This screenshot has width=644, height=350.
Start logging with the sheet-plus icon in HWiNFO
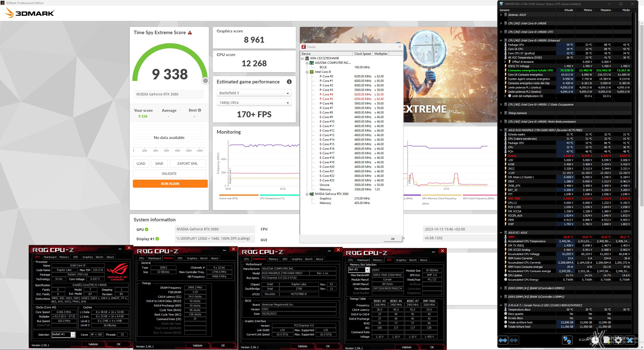[607, 340]
